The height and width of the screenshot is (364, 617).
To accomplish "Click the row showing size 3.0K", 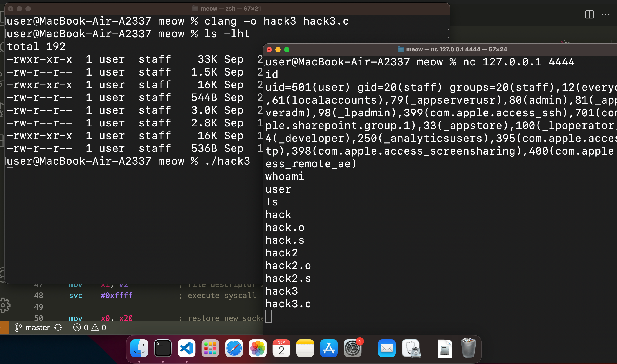I will click(x=134, y=110).
